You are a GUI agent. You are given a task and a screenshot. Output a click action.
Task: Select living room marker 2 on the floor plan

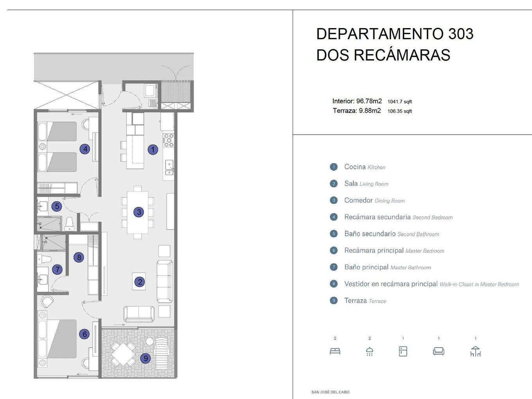click(140, 282)
